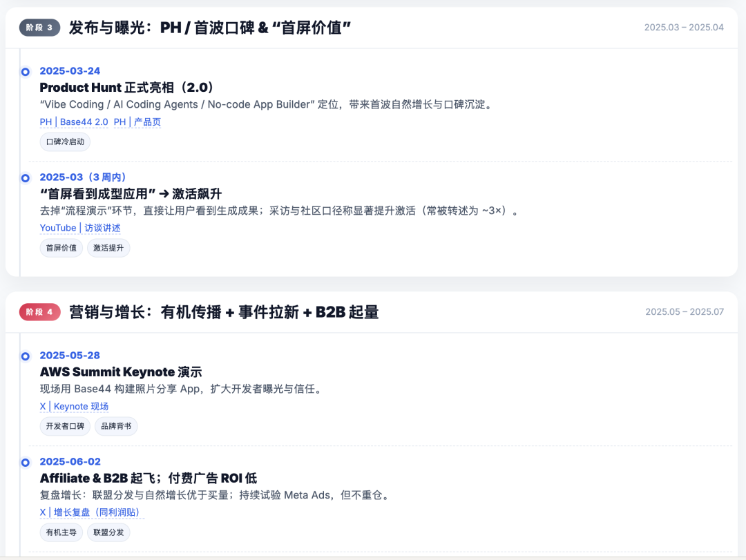Image resolution: width=746 pixels, height=560 pixels.
Task: Click the 品牌背书 tag
Action: [x=116, y=426]
